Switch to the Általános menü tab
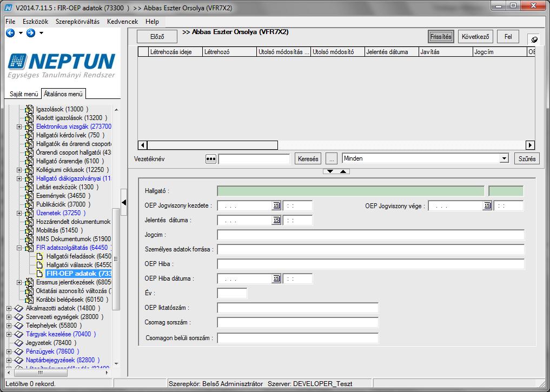 63,94
